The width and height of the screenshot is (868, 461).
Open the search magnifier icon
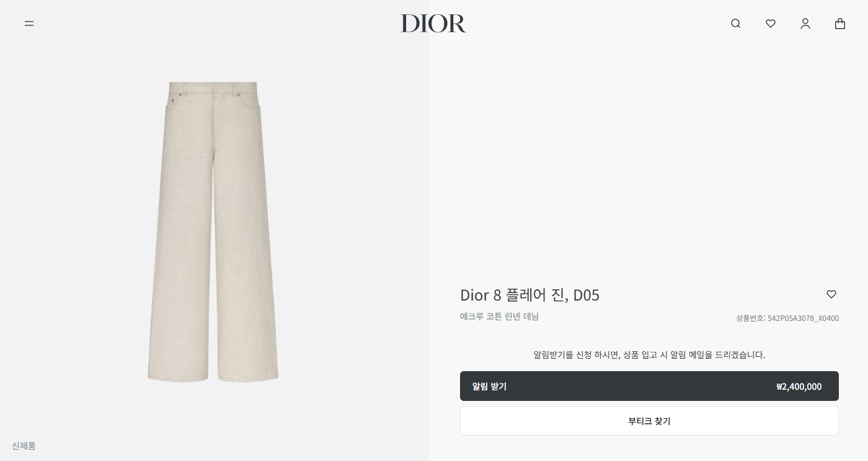735,24
